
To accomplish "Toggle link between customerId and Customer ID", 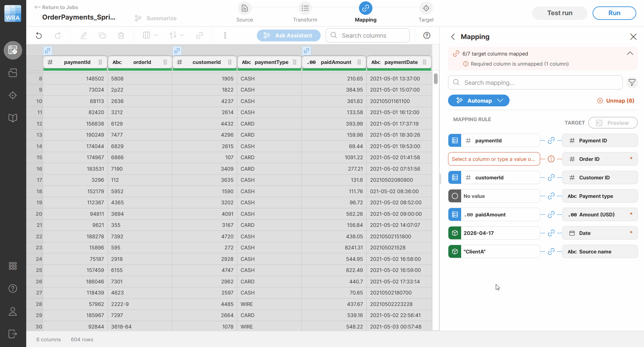I will point(551,178).
